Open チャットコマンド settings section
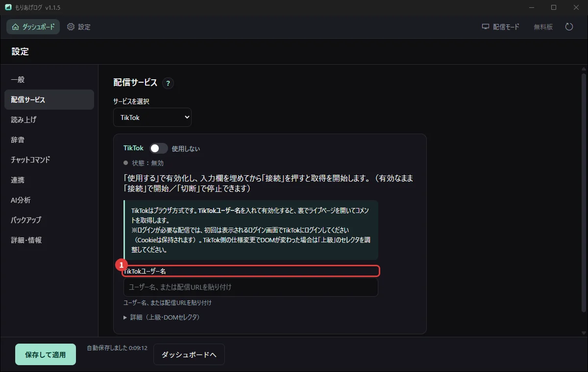The width and height of the screenshot is (588, 372). [x=49, y=160]
